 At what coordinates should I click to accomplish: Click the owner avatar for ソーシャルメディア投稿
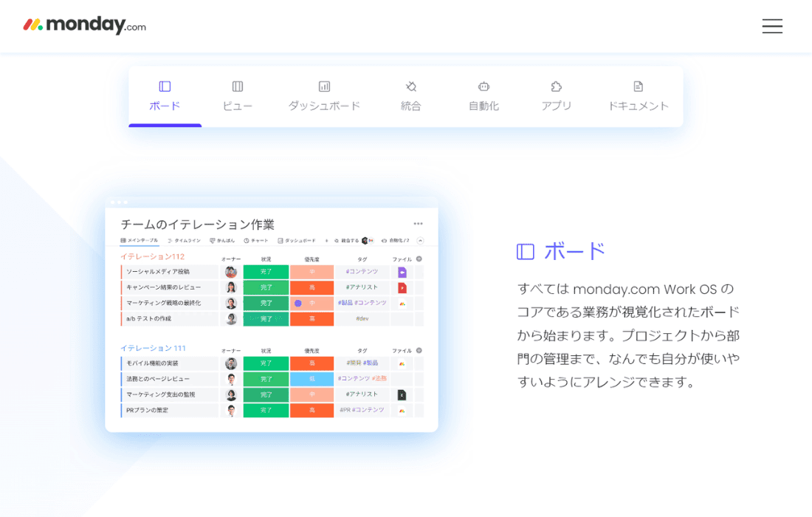[231, 272]
